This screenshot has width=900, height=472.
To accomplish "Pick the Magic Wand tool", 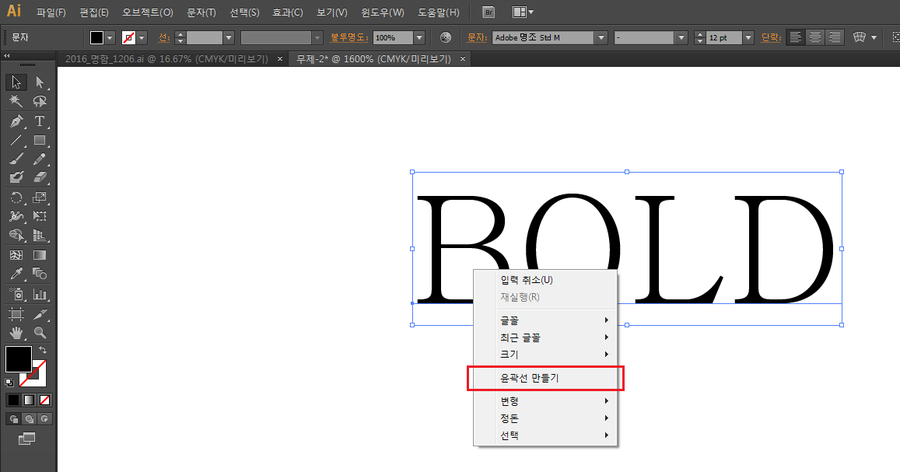I will pos(16,101).
